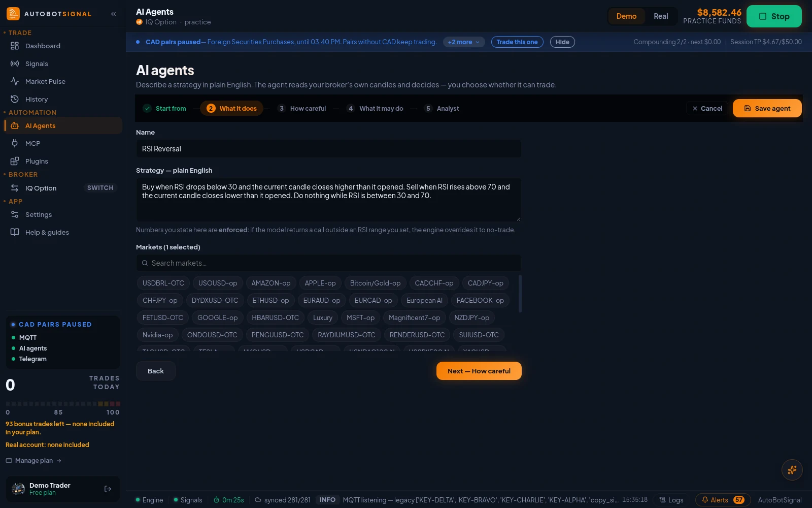Open Plugins page
This screenshot has height=508, width=812.
(63, 161)
